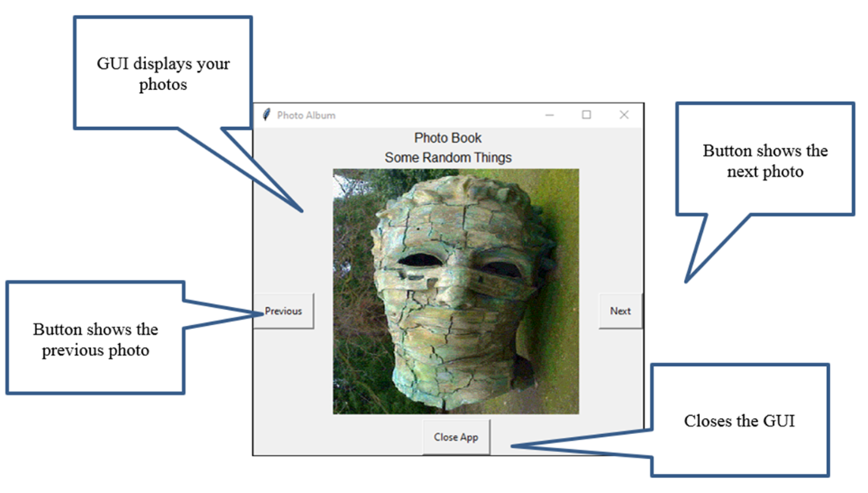
Task: Click the Python feather icon in the title bar
Action: click(267, 114)
